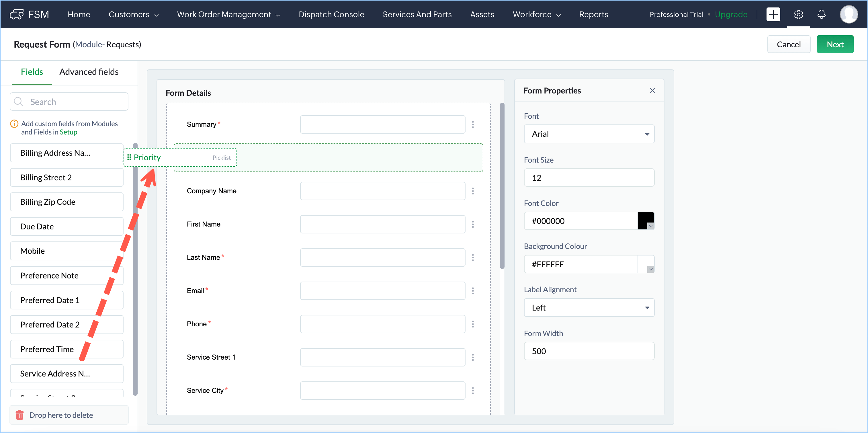The height and width of the screenshot is (433, 868).
Task: Open the Setup link
Action: pyautogui.click(x=69, y=132)
